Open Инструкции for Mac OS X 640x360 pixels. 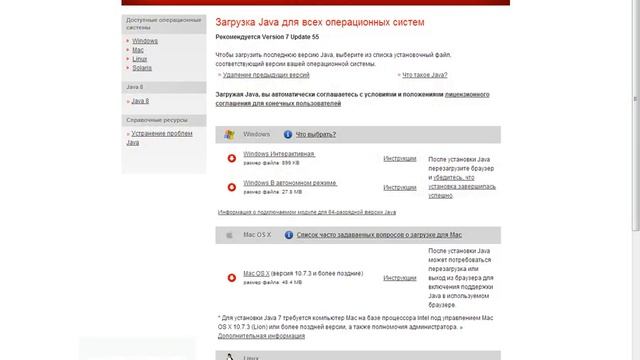pos(400,278)
